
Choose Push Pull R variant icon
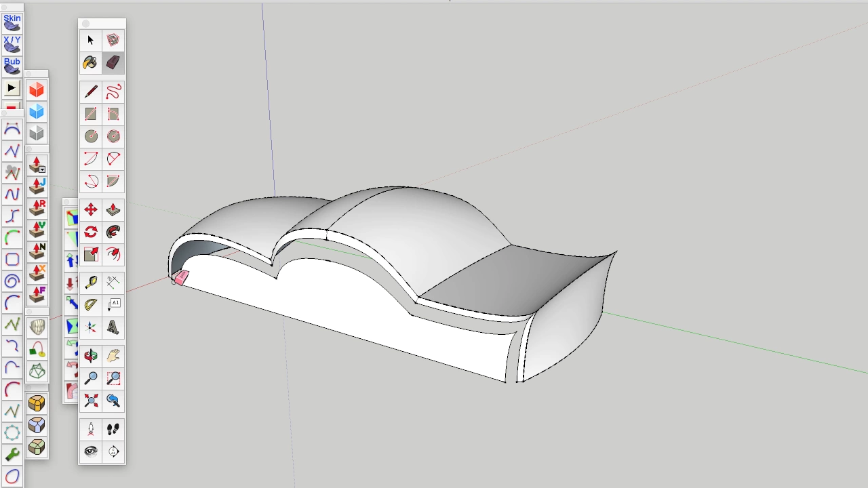[x=37, y=207]
